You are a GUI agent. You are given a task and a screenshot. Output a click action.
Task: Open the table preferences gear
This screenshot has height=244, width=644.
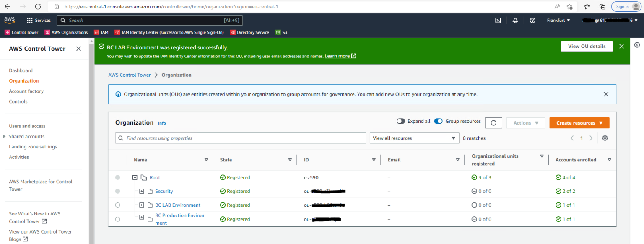(605, 138)
